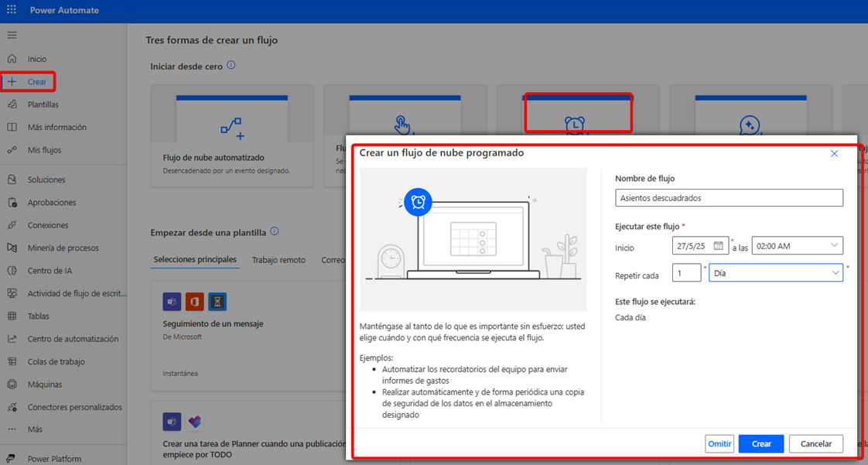Viewport: 868px width, 465px height.
Task: Open the calendar date picker icon
Action: click(x=718, y=246)
